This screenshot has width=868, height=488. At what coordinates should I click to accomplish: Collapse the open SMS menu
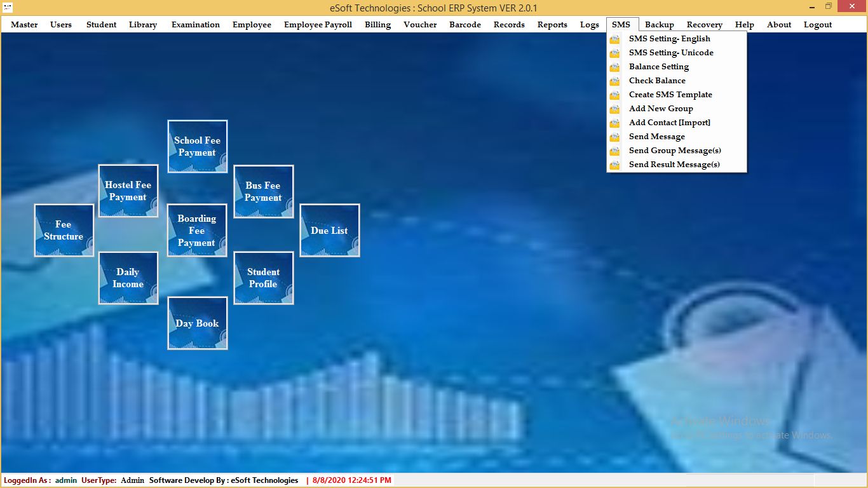tap(621, 25)
